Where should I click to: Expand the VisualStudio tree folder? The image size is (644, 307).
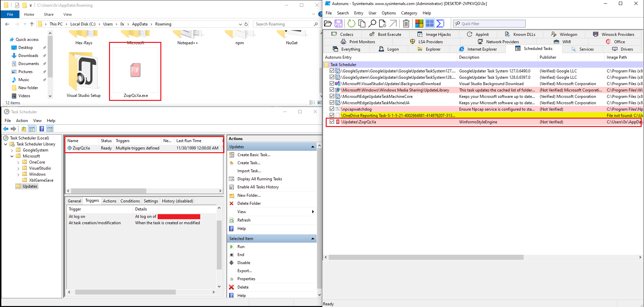pos(18,168)
